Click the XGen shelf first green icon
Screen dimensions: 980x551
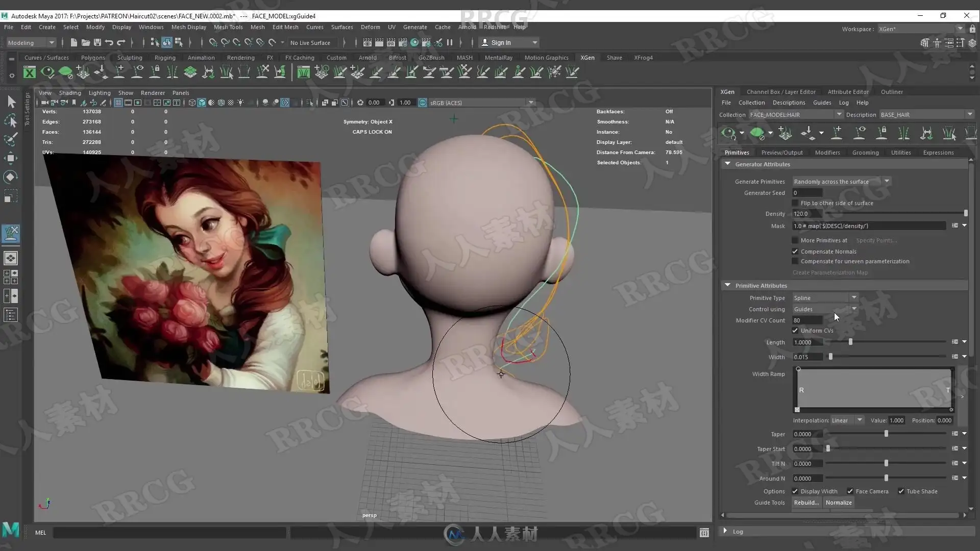[30, 72]
